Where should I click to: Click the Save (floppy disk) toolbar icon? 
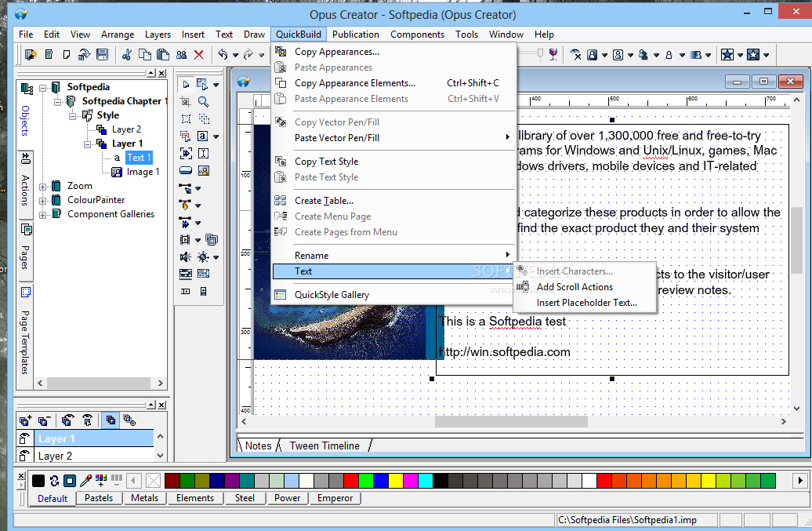pos(103,54)
